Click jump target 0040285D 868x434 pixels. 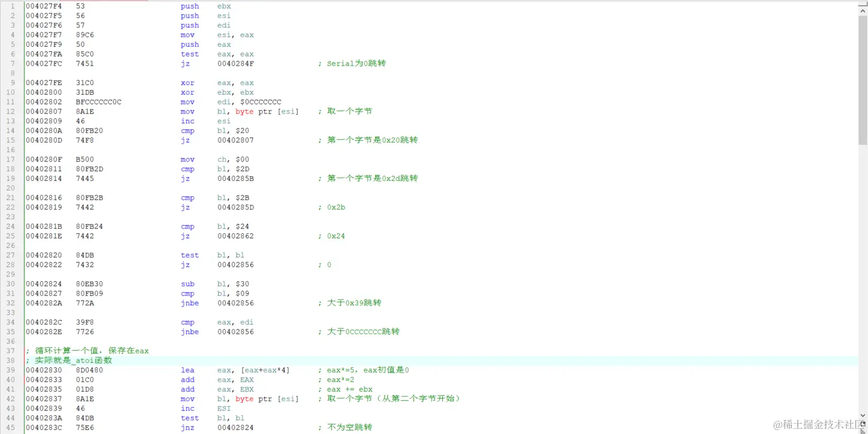[236, 208]
